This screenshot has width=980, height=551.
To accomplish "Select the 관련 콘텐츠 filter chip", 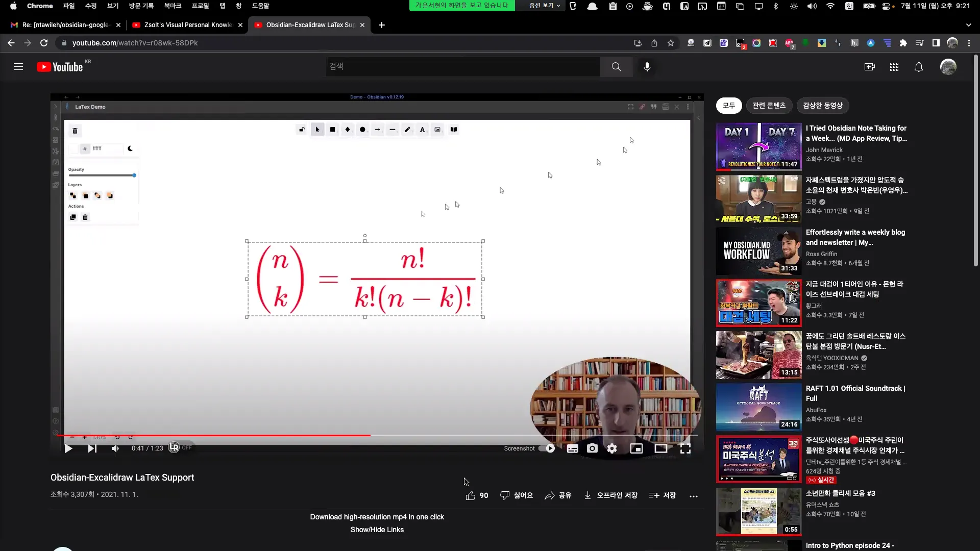I will tap(769, 106).
